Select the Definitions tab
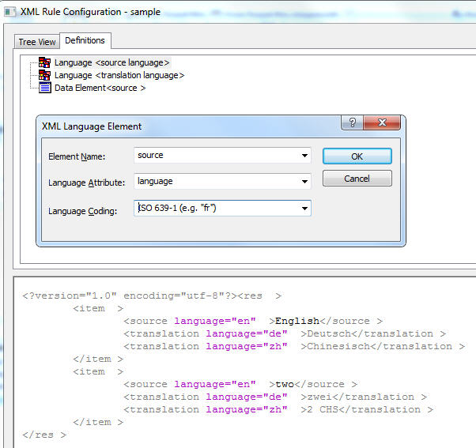 click(x=85, y=40)
